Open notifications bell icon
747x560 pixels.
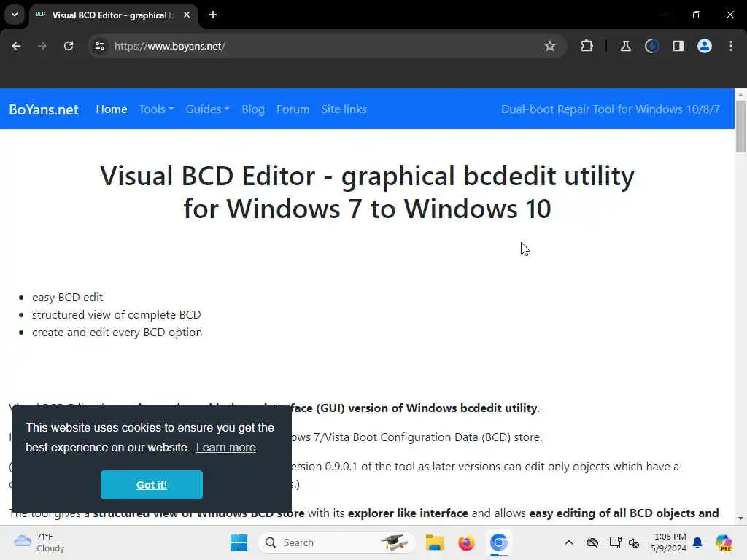[x=697, y=542]
